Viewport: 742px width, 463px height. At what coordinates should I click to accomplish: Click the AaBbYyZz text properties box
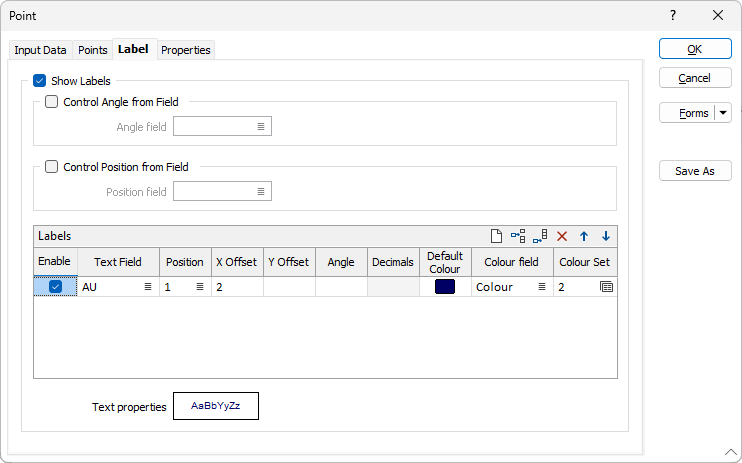click(x=216, y=406)
